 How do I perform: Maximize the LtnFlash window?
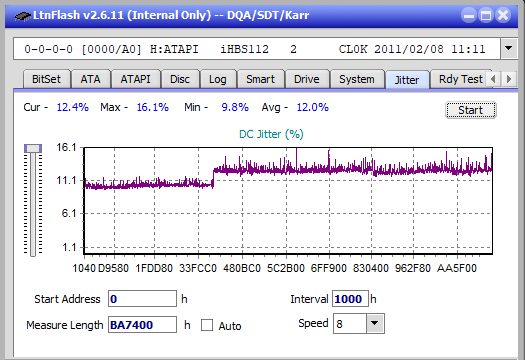pos(486,15)
